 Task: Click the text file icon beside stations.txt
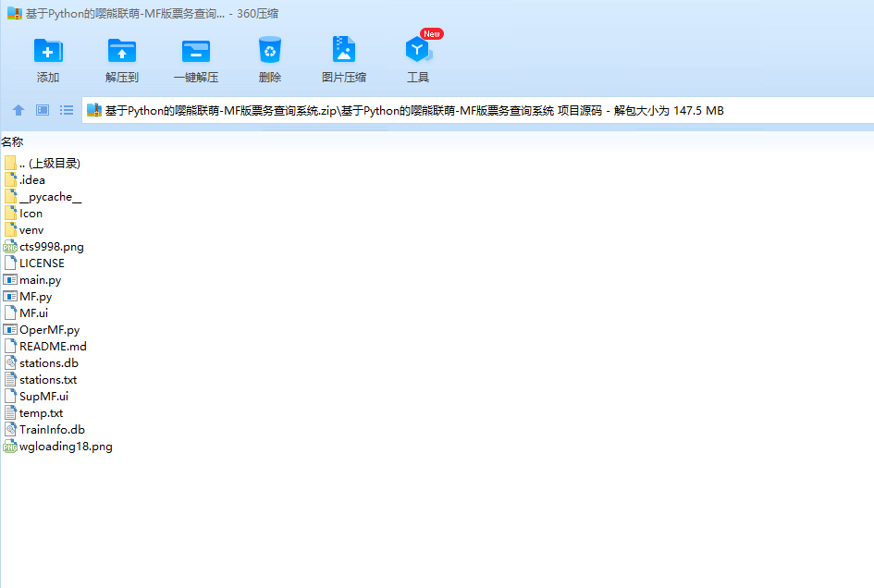(x=10, y=380)
